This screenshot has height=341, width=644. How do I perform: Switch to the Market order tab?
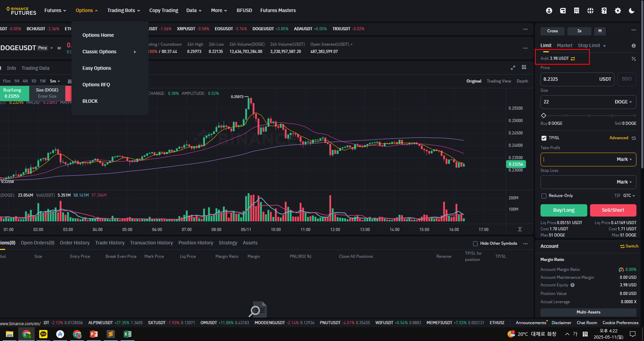click(x=564, y=46)
